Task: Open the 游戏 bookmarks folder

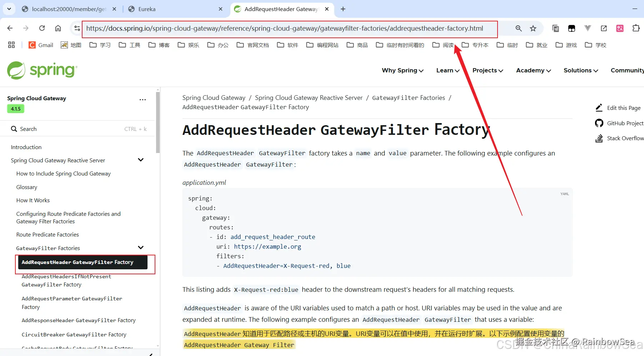Action: point(566,45)
